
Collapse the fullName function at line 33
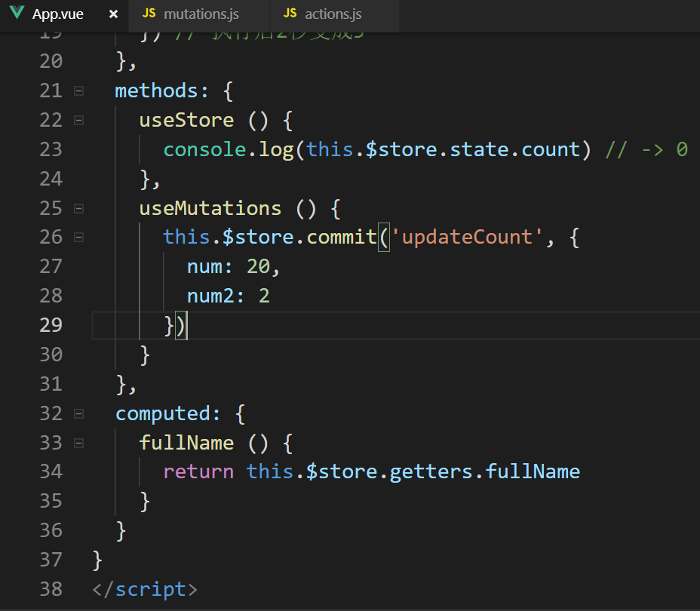coord(78,444)
